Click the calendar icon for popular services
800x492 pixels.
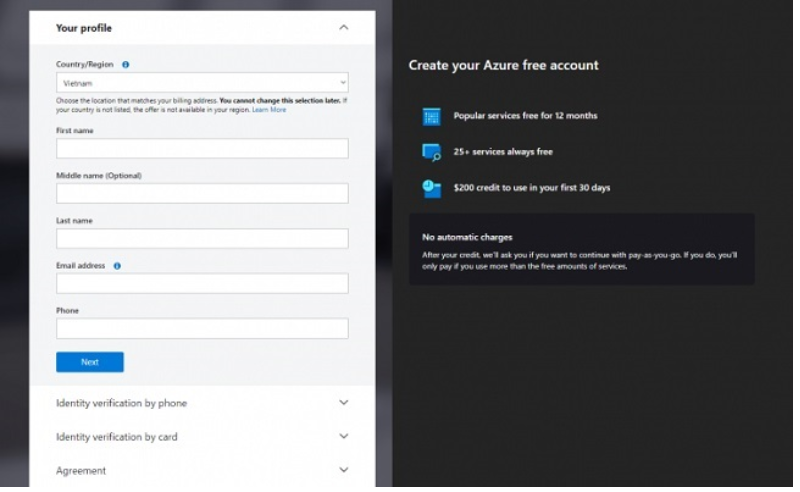431,117
